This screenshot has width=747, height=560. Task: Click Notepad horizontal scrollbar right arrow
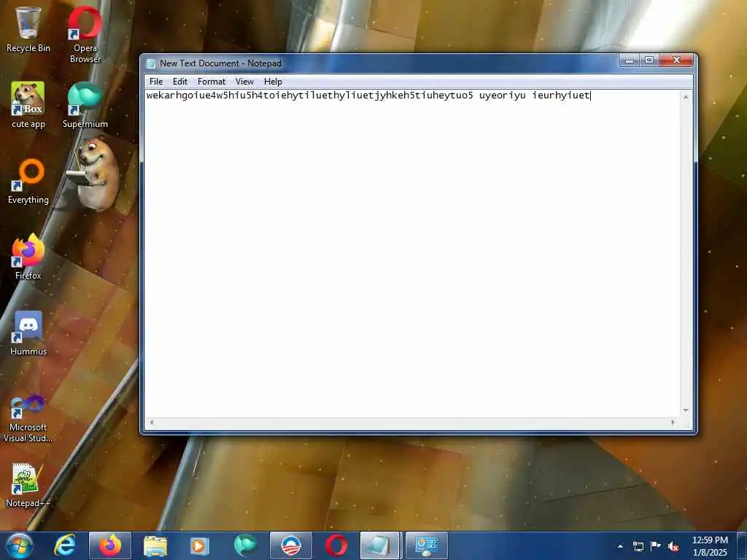point(673,422)
